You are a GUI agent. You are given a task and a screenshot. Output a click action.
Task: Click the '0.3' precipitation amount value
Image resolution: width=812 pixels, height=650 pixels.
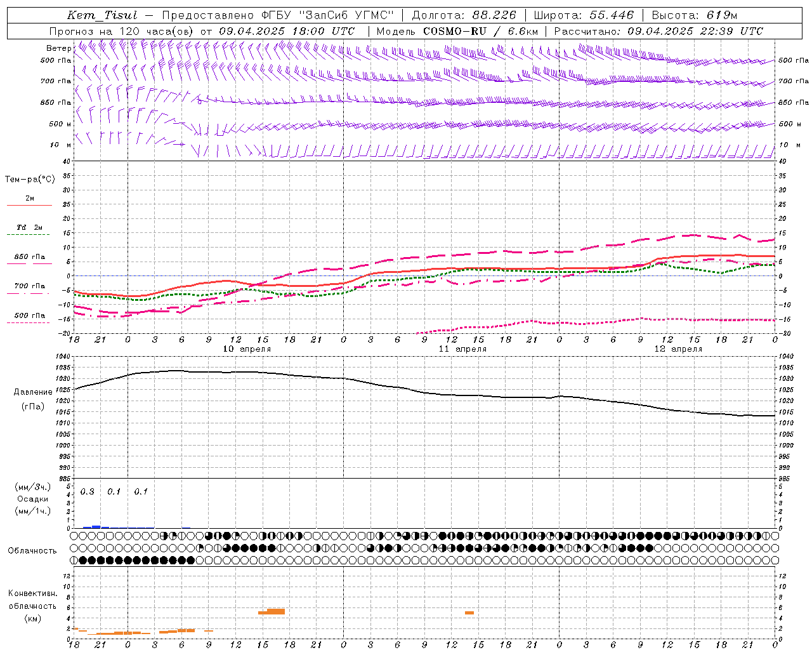[x=88, y=492]
